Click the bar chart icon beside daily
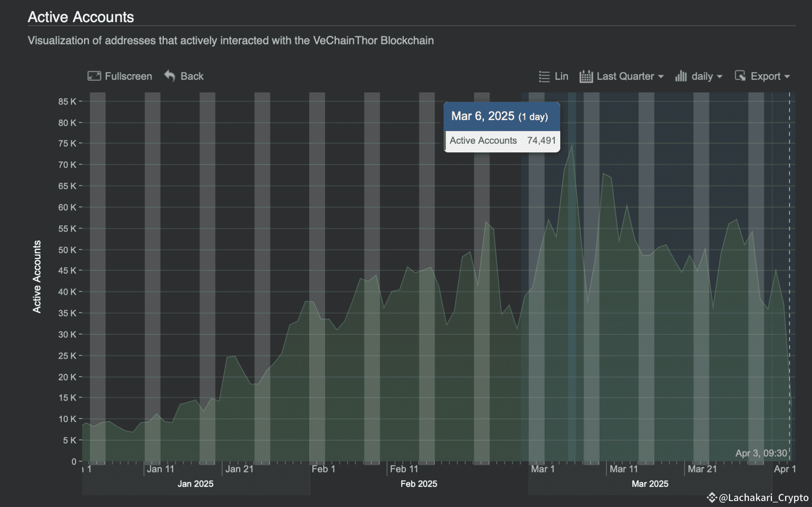This screenshot has width=812, height=507. tap(681, 76)
